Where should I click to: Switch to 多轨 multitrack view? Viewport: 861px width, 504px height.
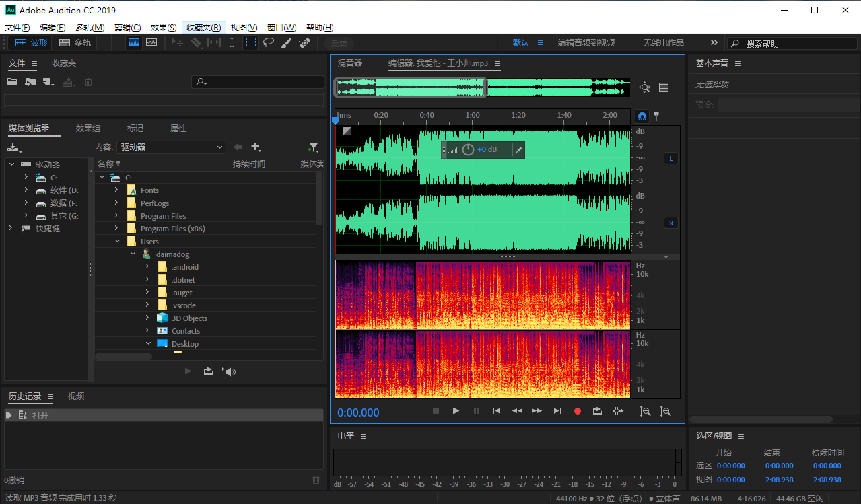click(x=75, y=42)
